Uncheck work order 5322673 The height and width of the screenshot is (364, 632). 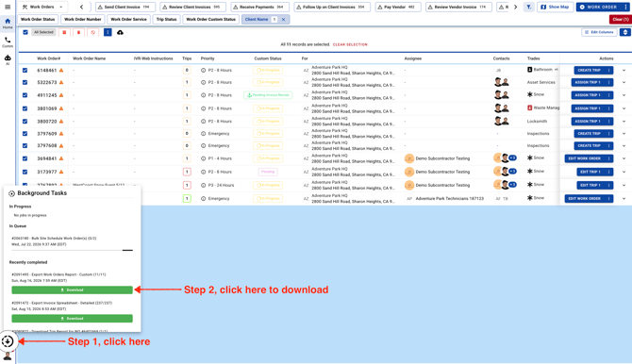[25, 82]
